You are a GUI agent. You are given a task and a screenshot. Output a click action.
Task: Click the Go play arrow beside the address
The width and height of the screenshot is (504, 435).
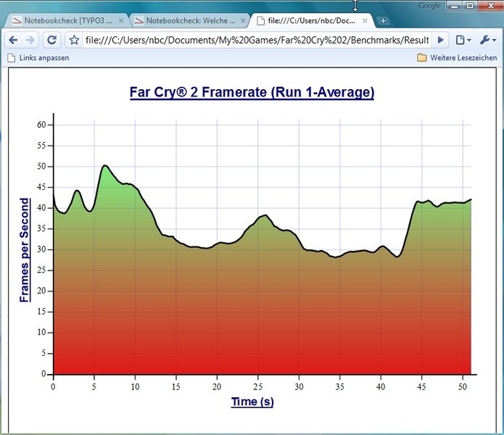(441, 40)
